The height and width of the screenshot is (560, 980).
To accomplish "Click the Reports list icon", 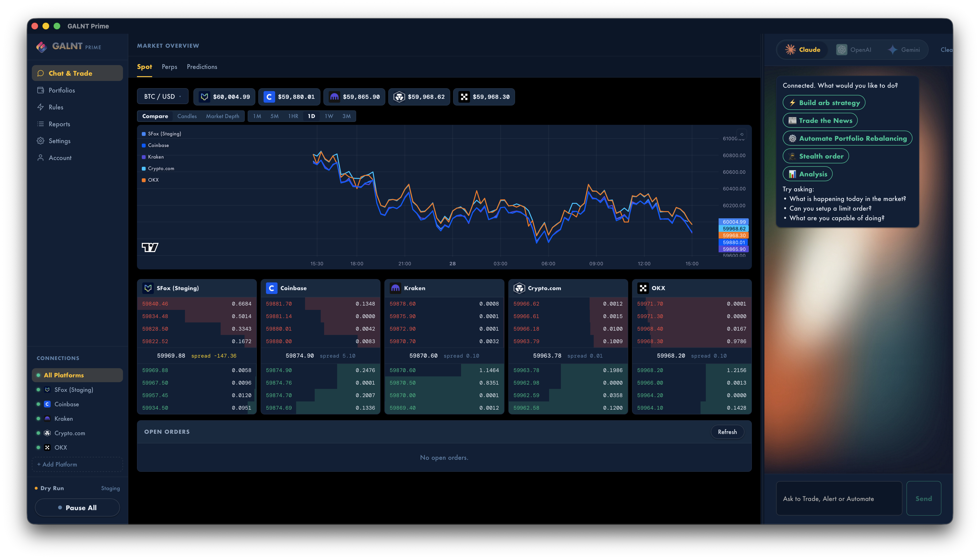I will [41, 124].
